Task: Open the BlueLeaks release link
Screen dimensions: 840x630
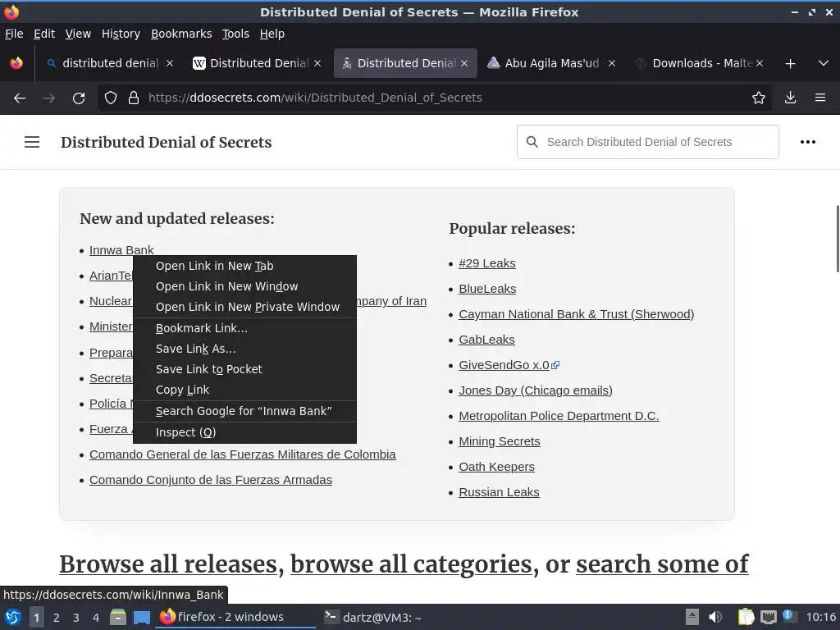Action: tap(487, 289)
